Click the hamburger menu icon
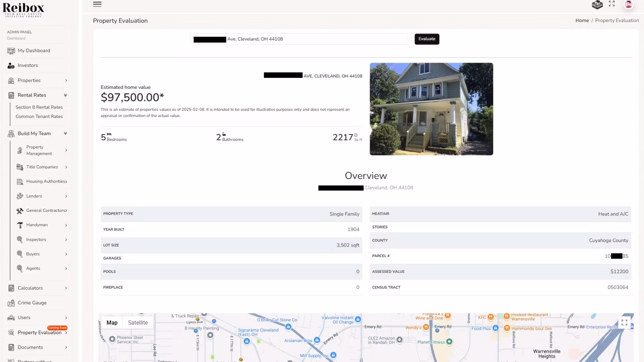 97,4
